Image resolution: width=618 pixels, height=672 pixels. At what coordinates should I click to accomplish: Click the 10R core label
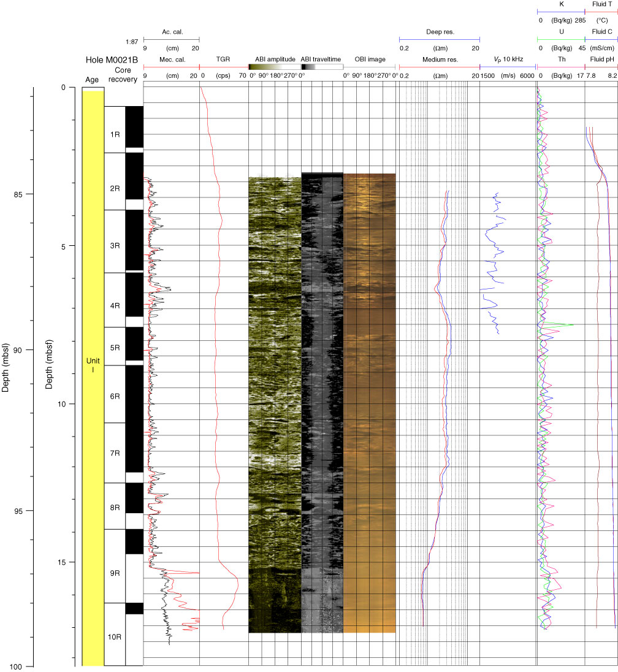click(115, 637)
